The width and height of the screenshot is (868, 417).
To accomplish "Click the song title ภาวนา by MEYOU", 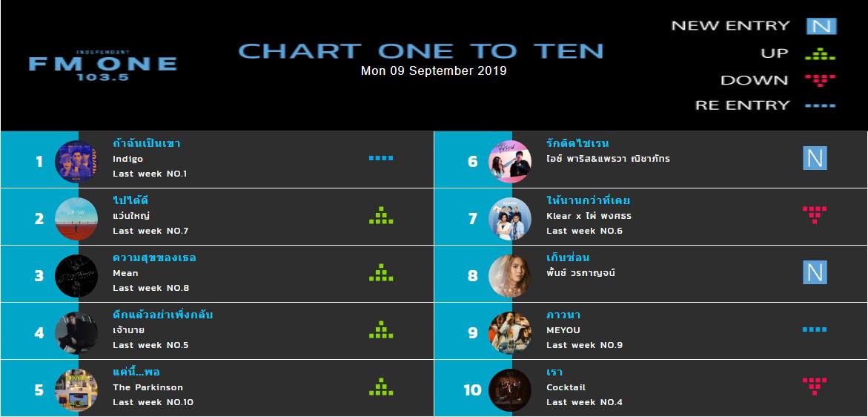I will click(563, 315).
